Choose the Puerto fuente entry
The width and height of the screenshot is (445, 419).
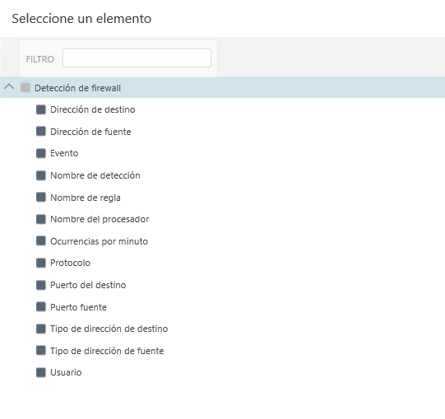[78, 307]
